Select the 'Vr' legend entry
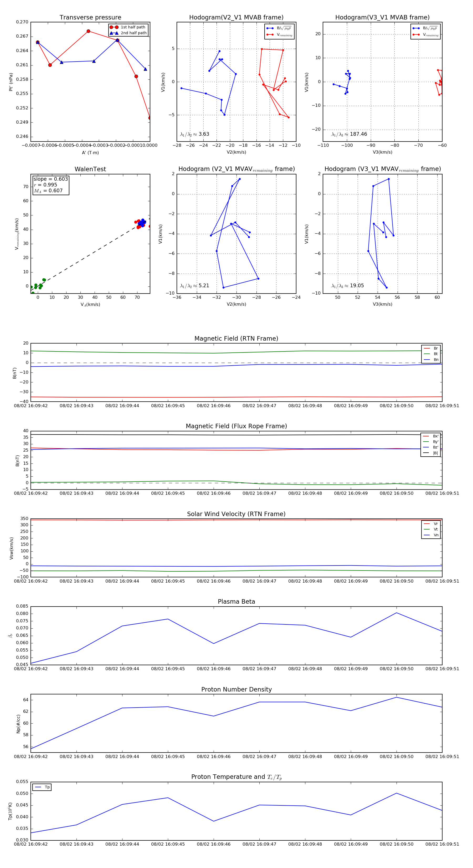Viewport: 473px width, 868px height. (x=431, y=524)
